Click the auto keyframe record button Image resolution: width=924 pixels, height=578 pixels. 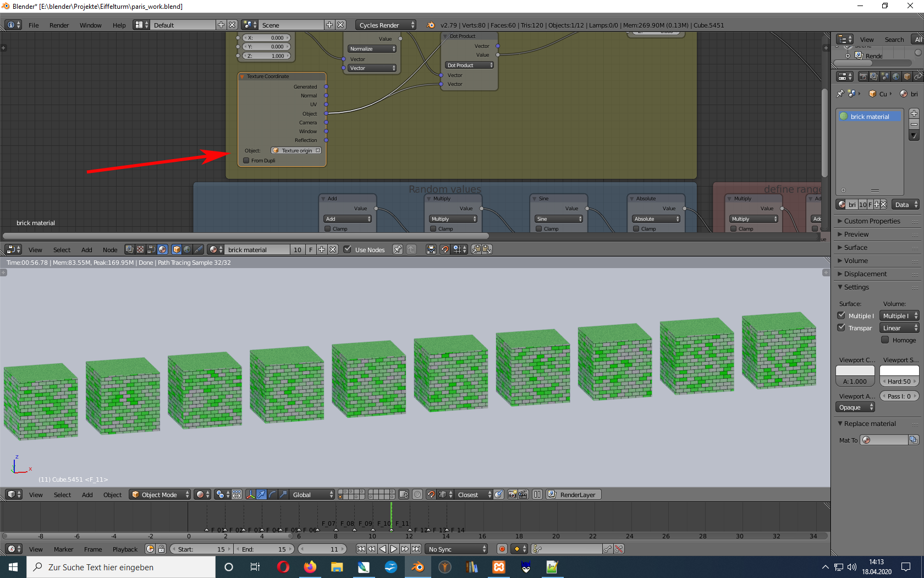tap(502, 549)
